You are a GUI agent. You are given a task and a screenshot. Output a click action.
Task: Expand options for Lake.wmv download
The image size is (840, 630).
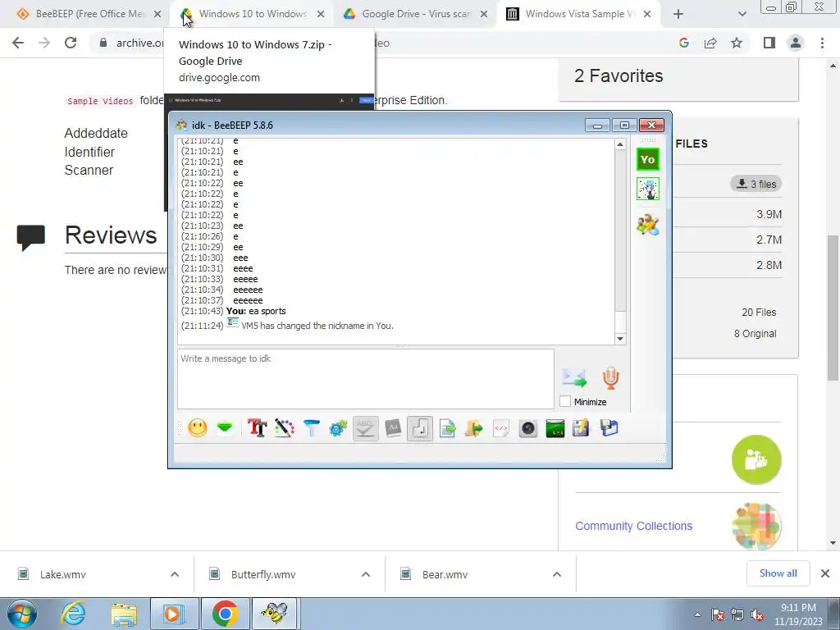(x=175, y=574)
